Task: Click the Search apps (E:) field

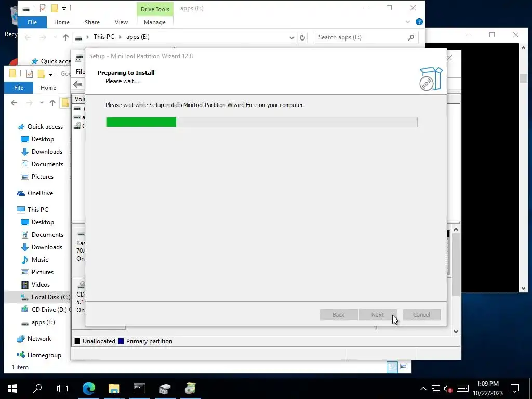Action: tap(366, 37)
